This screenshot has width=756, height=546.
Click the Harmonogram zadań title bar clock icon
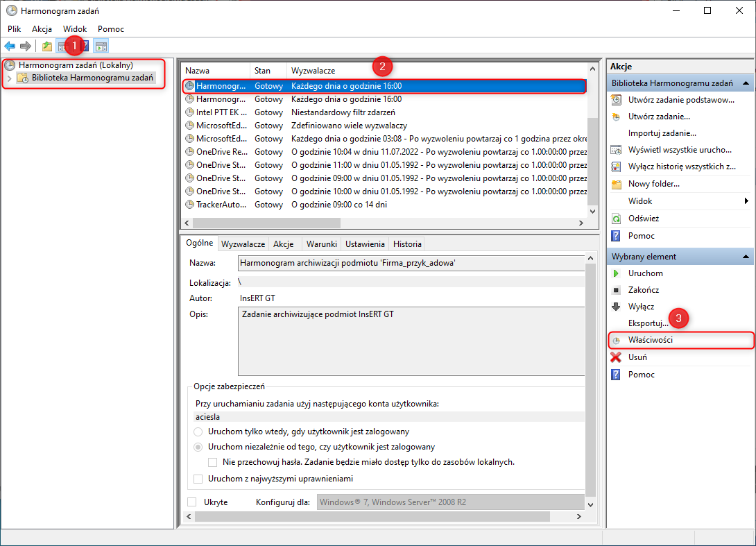click(x=12, y=10)
